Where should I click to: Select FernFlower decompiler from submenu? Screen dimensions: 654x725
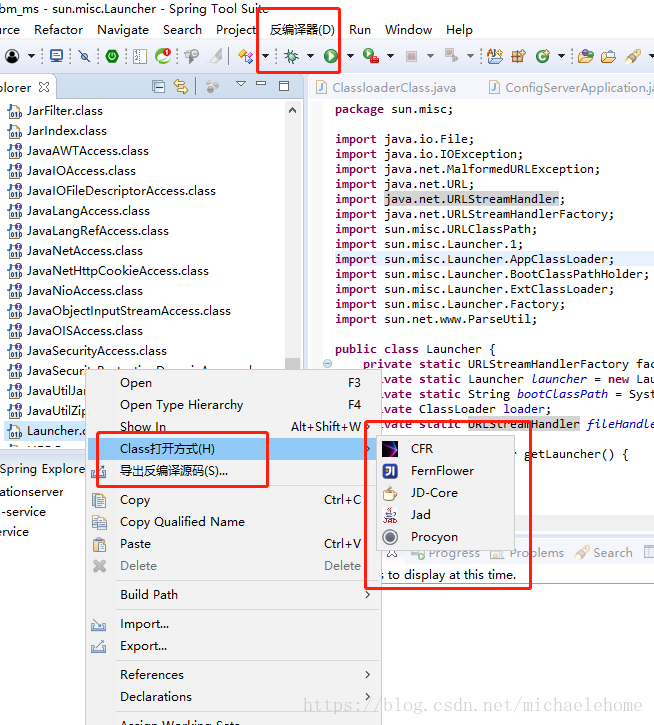click(x=445, y=471)
